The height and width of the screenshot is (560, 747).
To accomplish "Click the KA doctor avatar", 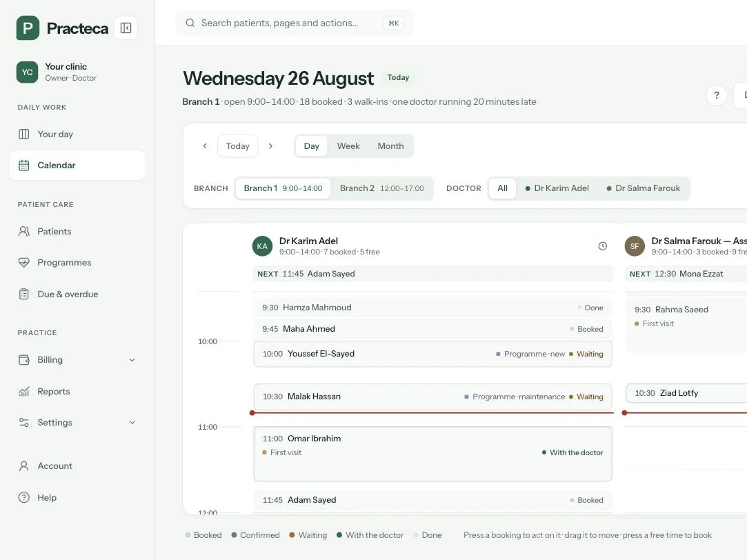I will pyautogui.click(x=262, y=246).
